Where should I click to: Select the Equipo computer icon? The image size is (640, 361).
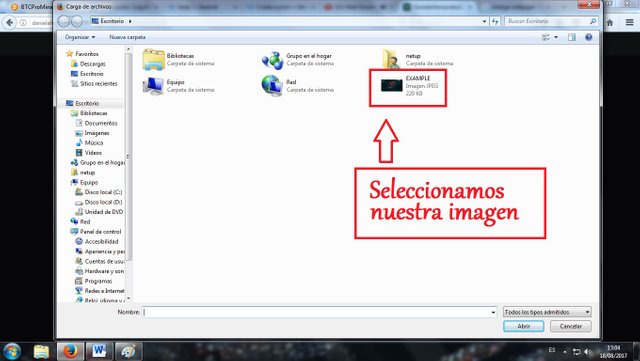153,86
